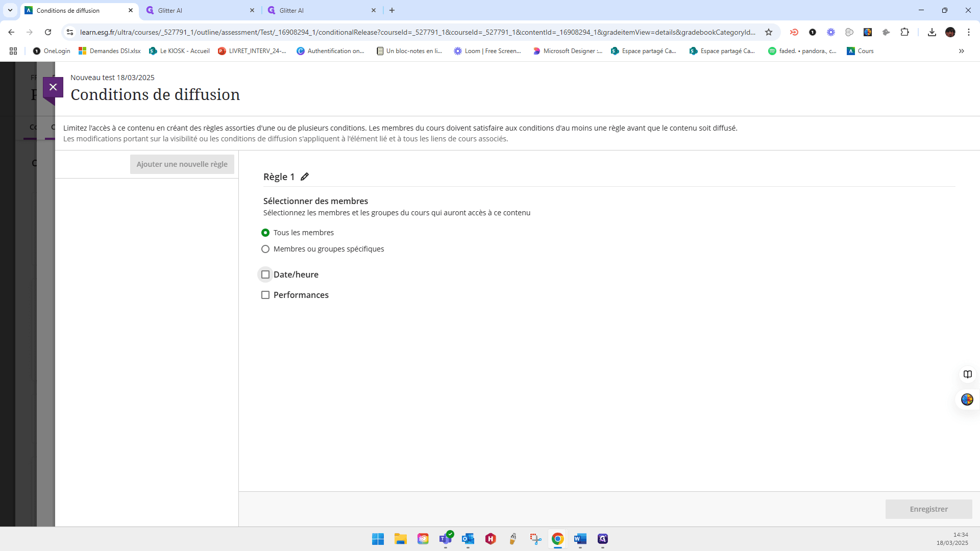The height and width of the screenshot is (551, 980).
Task: Open the Authentification bookmark
Action: pos(331,51)
